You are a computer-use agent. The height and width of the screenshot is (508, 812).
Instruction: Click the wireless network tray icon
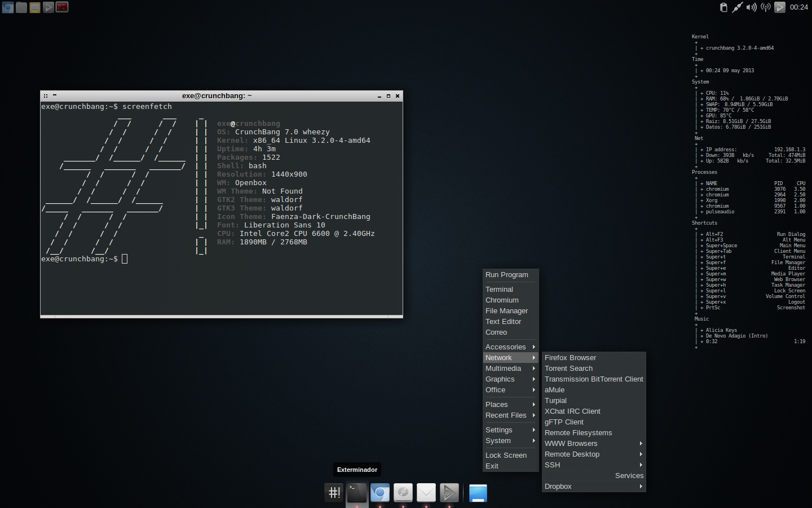[765, 7]
